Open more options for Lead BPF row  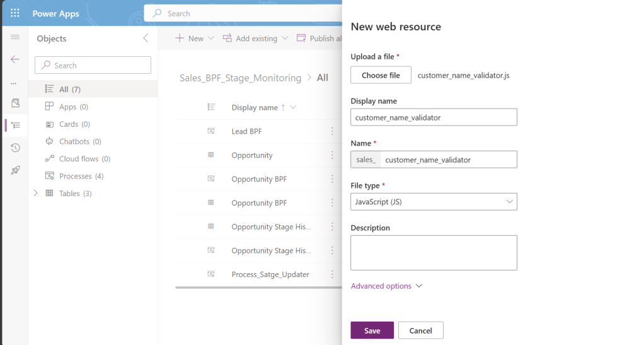332,131
